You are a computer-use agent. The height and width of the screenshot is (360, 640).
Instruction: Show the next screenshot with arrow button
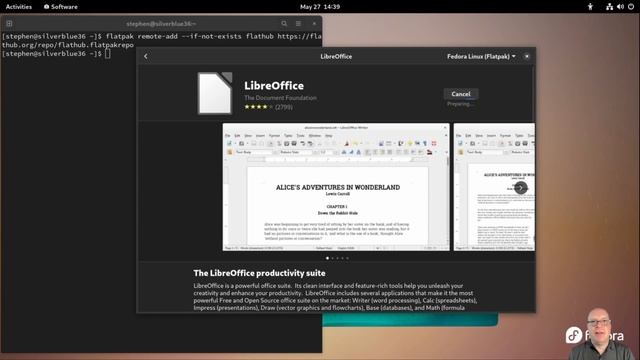(520, 188)
